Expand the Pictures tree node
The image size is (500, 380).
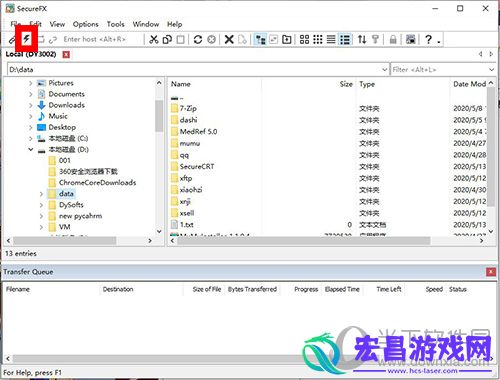30,83
